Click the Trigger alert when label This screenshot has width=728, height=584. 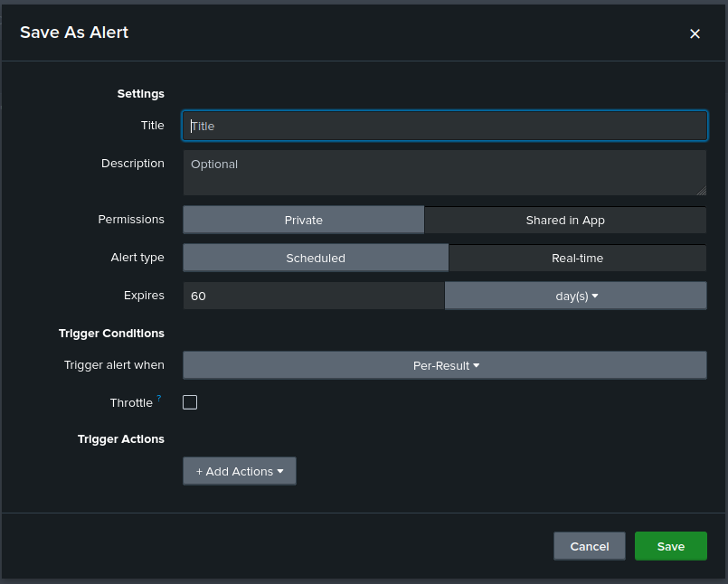click(114, 365)
